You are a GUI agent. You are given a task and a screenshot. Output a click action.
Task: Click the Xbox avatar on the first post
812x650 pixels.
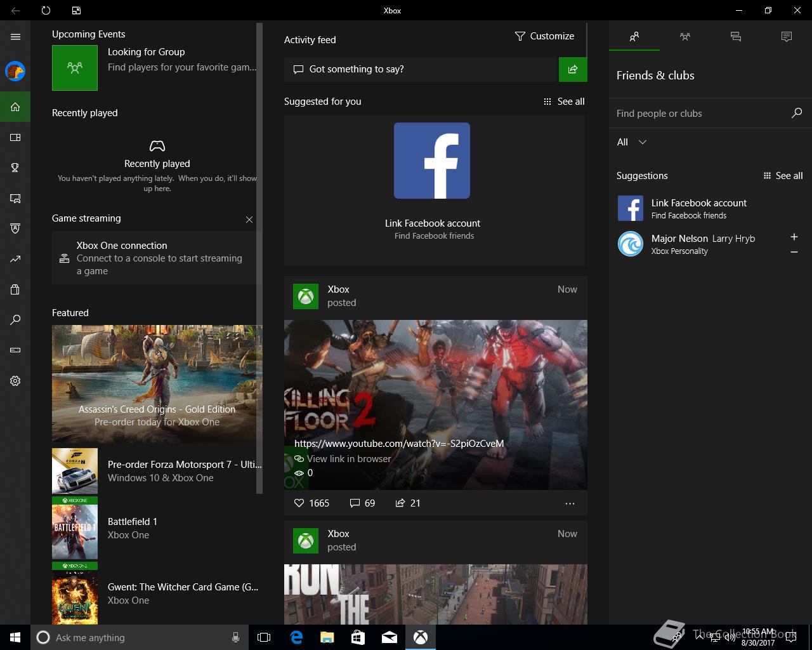click(x=306, y=296)
